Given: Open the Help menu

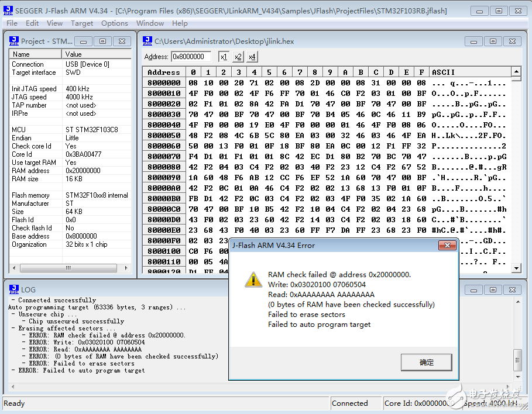Looking at the screenshot, I should [180, 23].
